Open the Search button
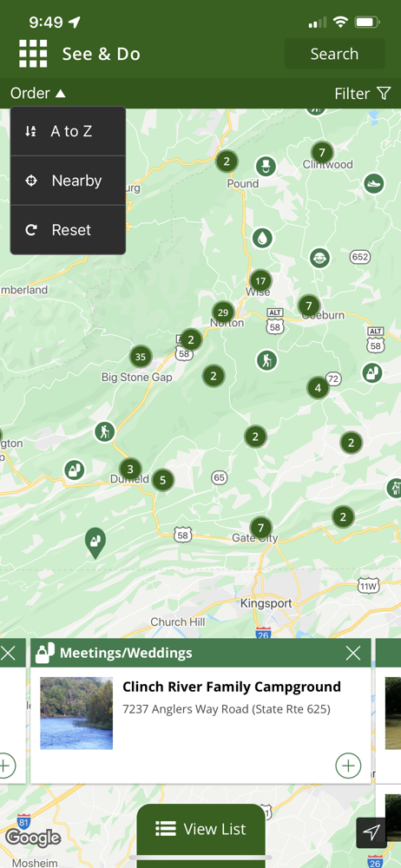The image size is (401, 868). [x=334, y=54]
